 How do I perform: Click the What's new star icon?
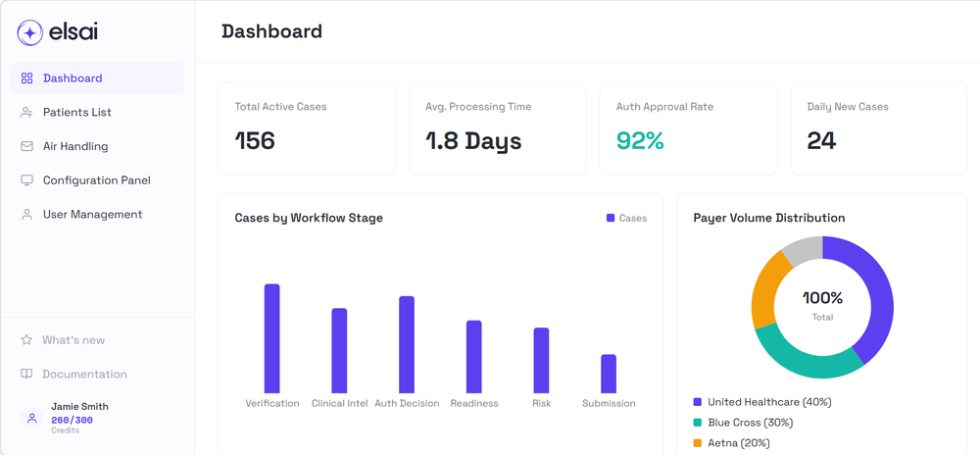tap(26, 340)
